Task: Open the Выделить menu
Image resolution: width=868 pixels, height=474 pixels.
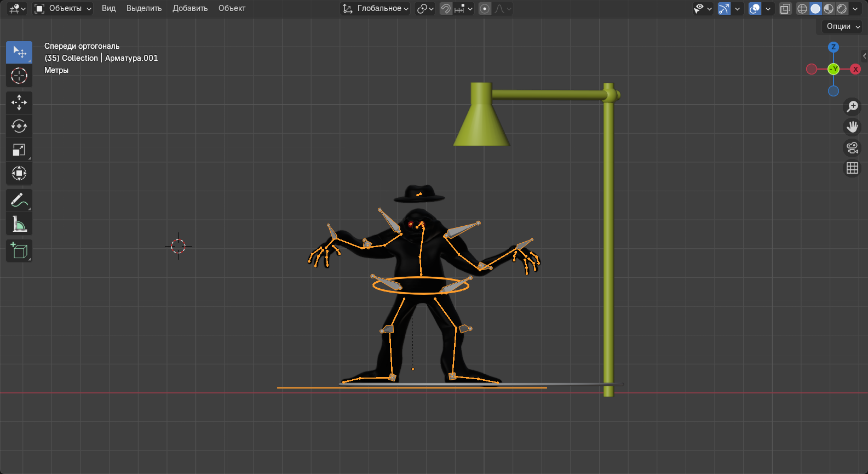Action: [144, 9]
